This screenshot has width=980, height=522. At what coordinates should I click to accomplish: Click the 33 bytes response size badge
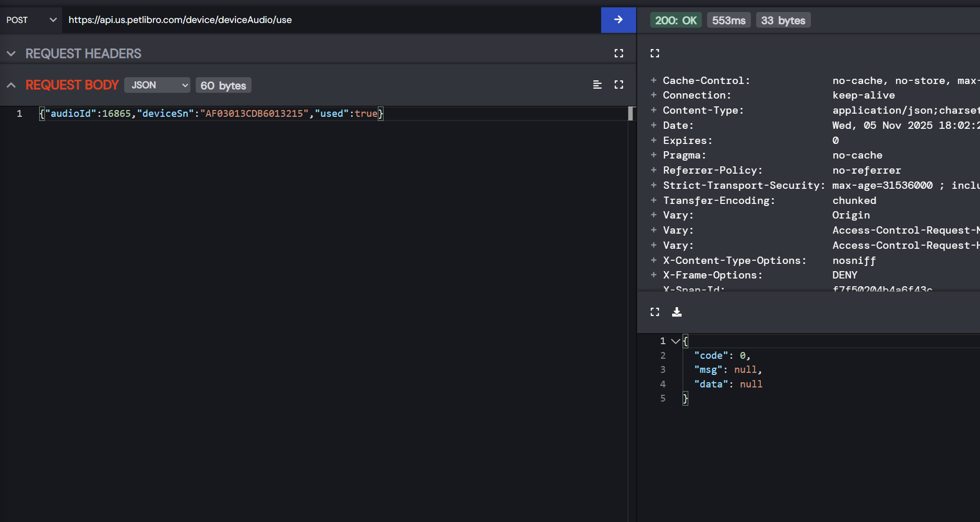783,20
